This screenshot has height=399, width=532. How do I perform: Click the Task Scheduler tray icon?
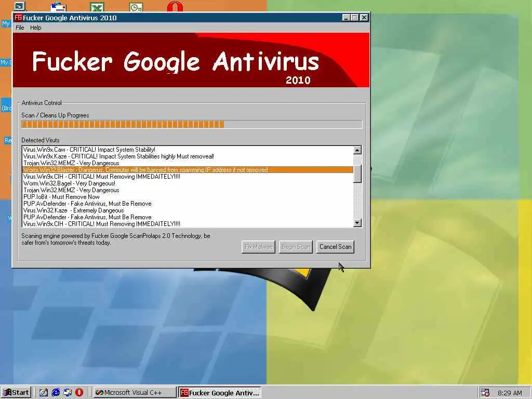485,393
